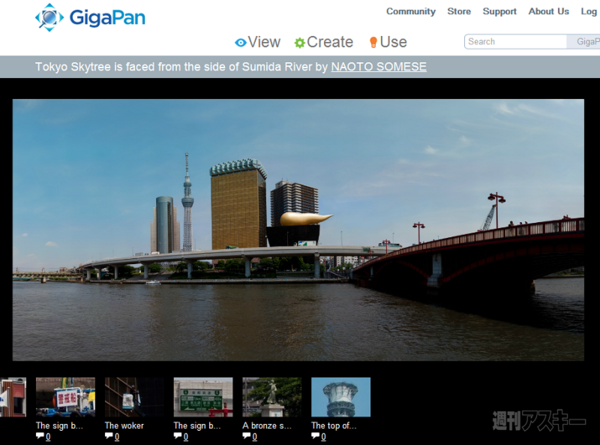Click the main Tokyo Skytree panorama
Image resolution: width=600 pixels, height=445 pixels.
pyautogui.click(x=298, y=230)
